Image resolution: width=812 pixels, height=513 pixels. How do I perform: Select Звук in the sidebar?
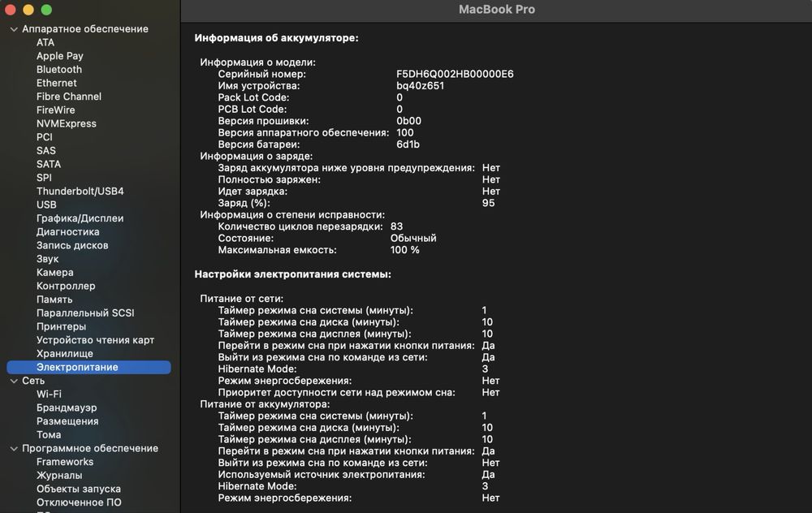click(47, 259)
